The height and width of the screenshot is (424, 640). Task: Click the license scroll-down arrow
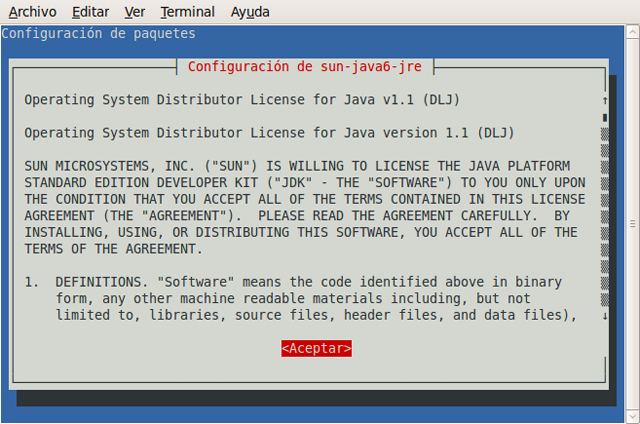click(x=604, y=316)
